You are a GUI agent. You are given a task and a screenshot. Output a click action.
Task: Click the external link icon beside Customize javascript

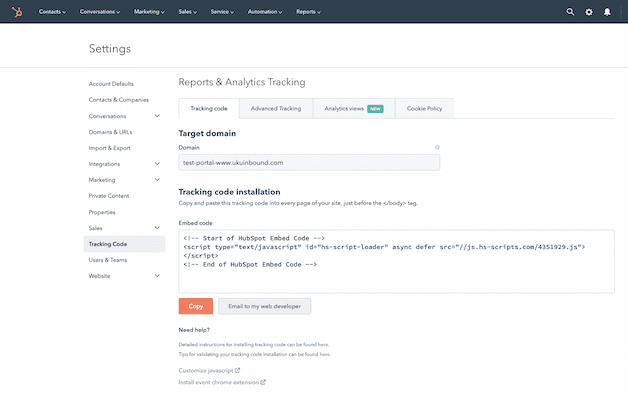(x=238, y=370)
